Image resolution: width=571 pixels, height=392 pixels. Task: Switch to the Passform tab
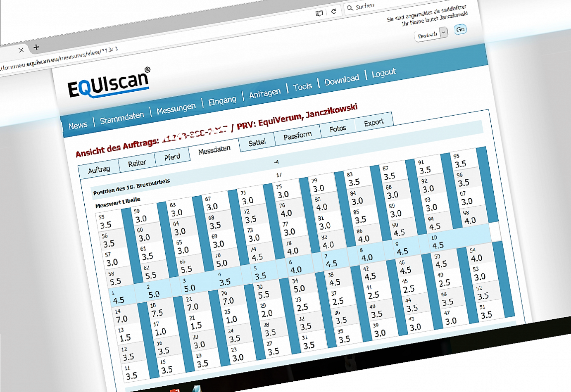tap(297, 135)
